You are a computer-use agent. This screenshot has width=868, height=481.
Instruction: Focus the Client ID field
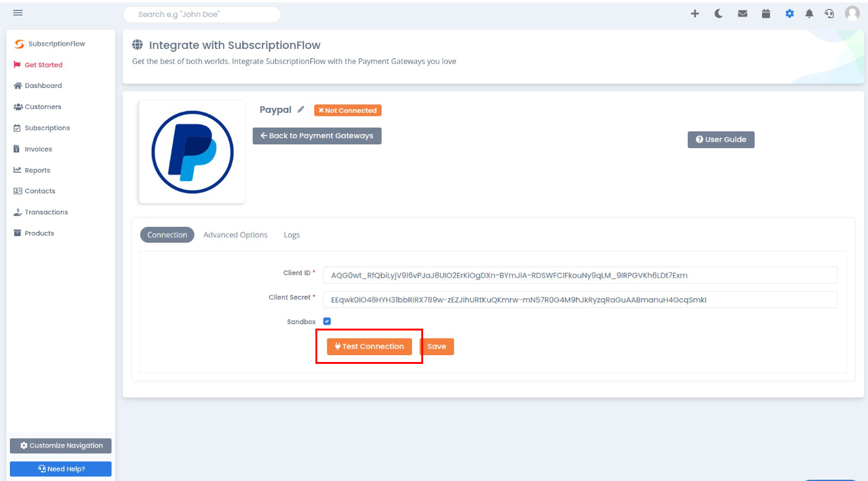click(581, 275)
